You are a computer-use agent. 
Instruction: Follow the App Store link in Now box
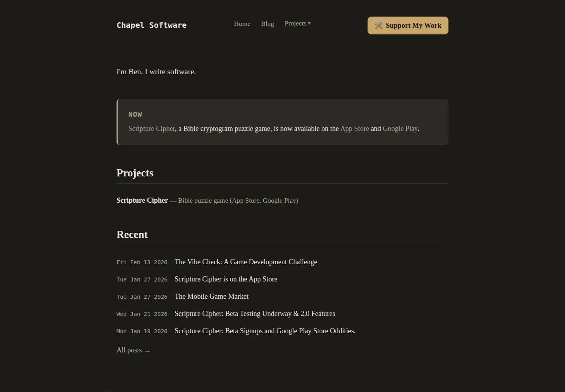coord(355,129)
